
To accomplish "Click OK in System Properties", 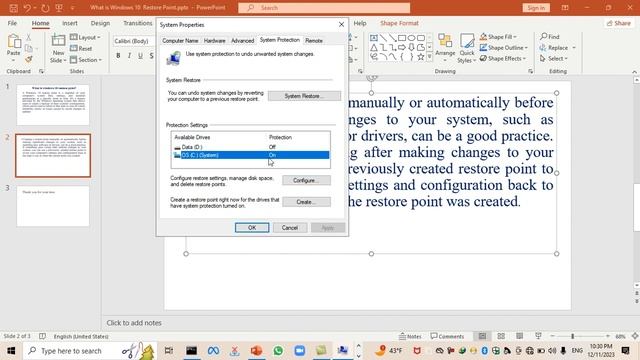I will (252, 228).
